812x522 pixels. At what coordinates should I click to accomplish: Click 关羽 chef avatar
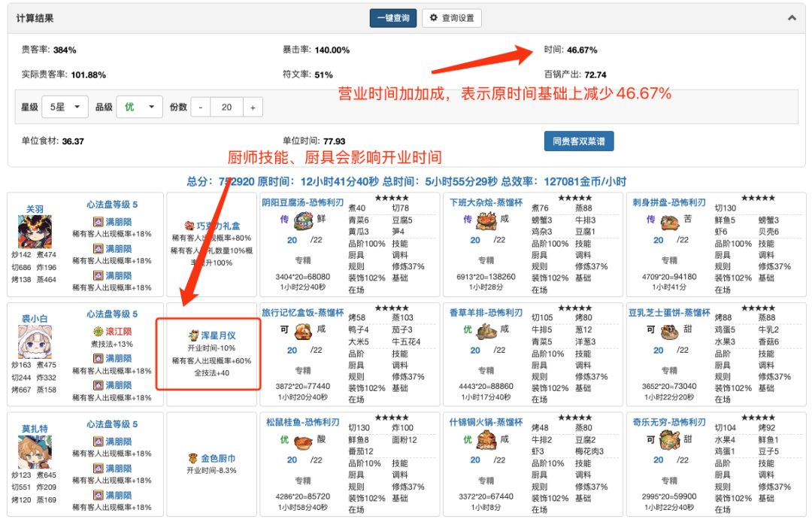click(x=34, y=232)
